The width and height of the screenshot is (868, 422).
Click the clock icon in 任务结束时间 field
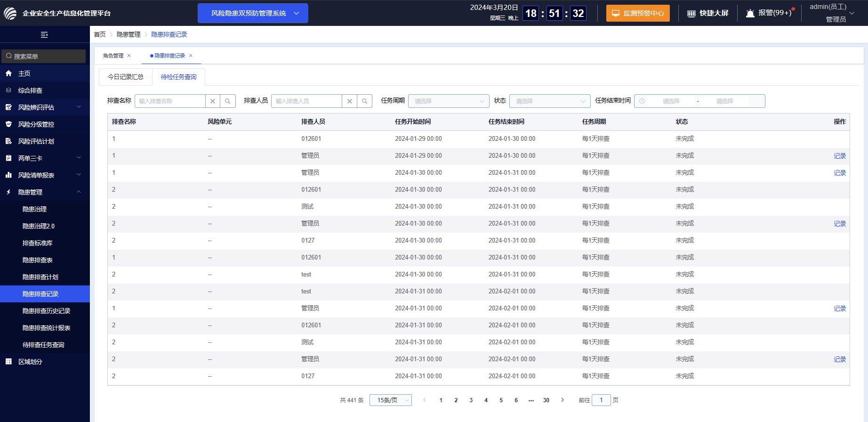(642, 101)
